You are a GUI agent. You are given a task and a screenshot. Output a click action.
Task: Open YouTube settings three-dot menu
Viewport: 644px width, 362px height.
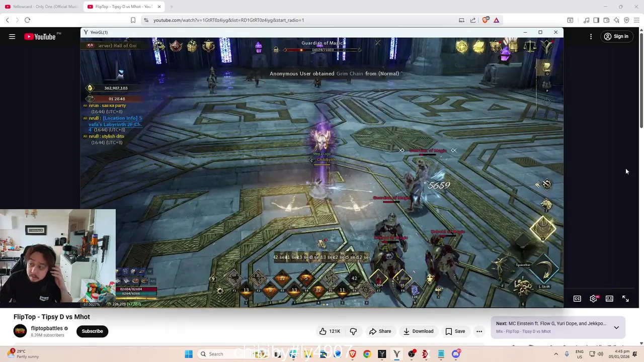(591, 36)
